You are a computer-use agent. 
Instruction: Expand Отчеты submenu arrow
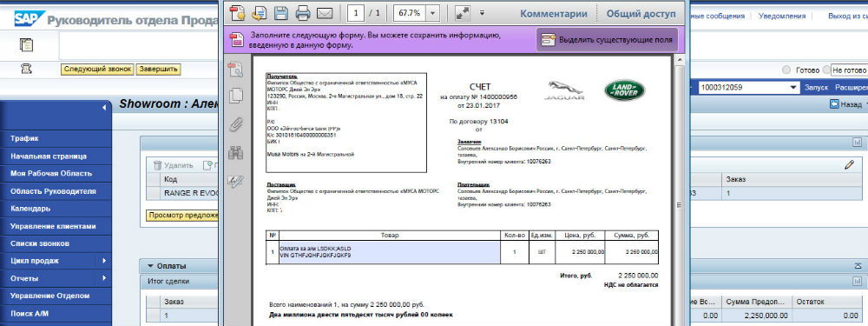pyautogui.click(x=104, y=278)
